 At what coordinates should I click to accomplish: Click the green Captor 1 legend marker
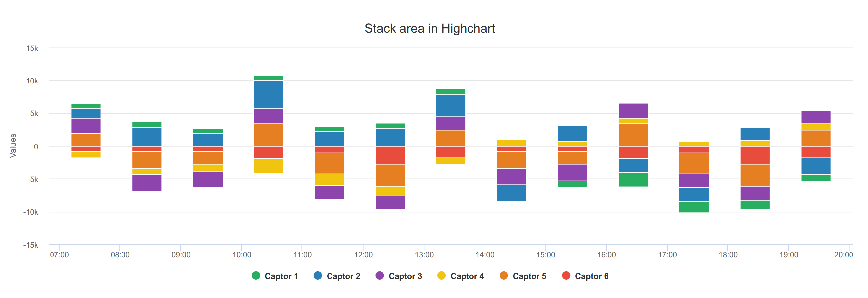click(256, 276)
